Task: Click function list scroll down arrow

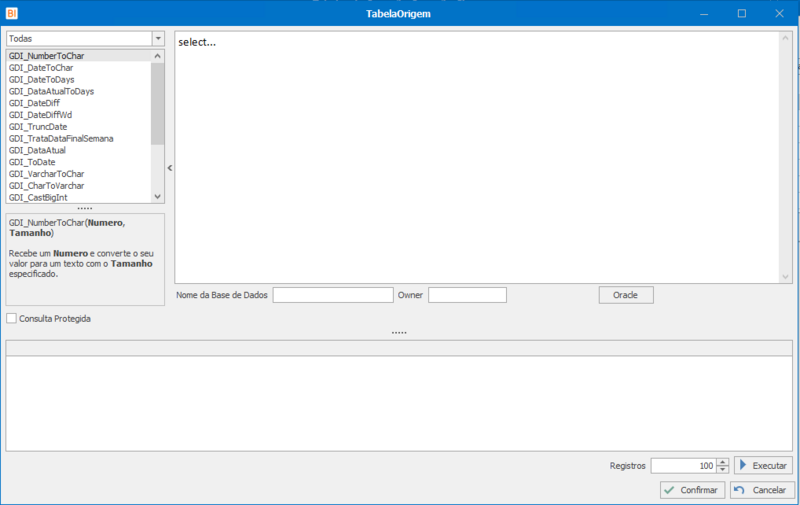Action: coord(158,196)
